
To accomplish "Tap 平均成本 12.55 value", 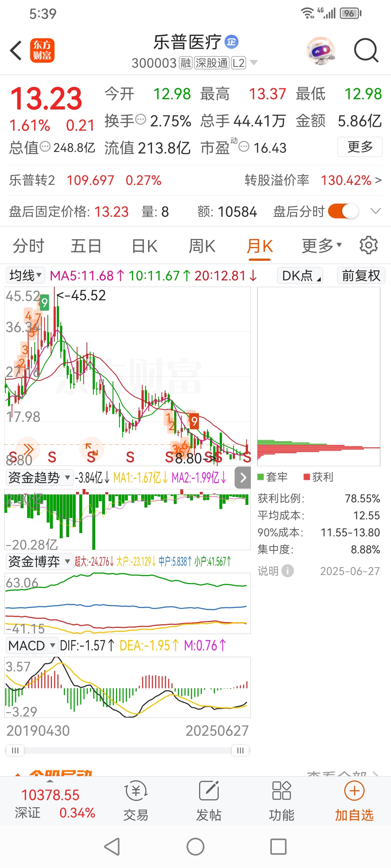I will coord(367,515).
